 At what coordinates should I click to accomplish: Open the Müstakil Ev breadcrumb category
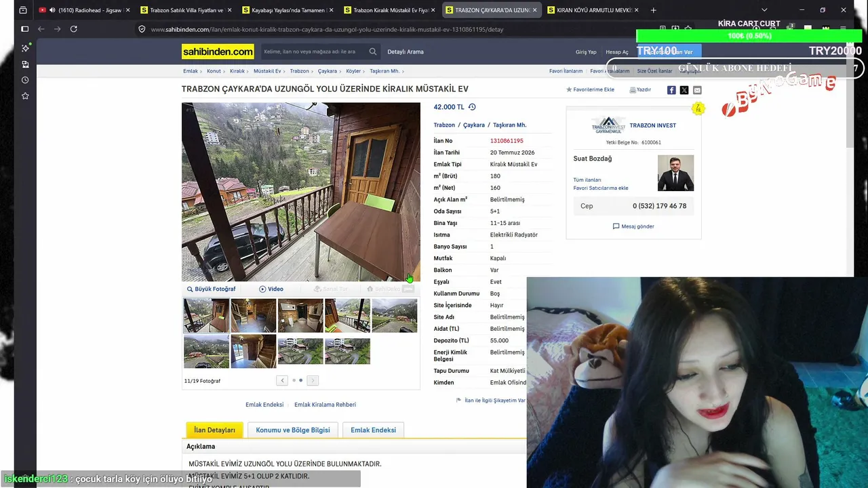tap(267, 71)
